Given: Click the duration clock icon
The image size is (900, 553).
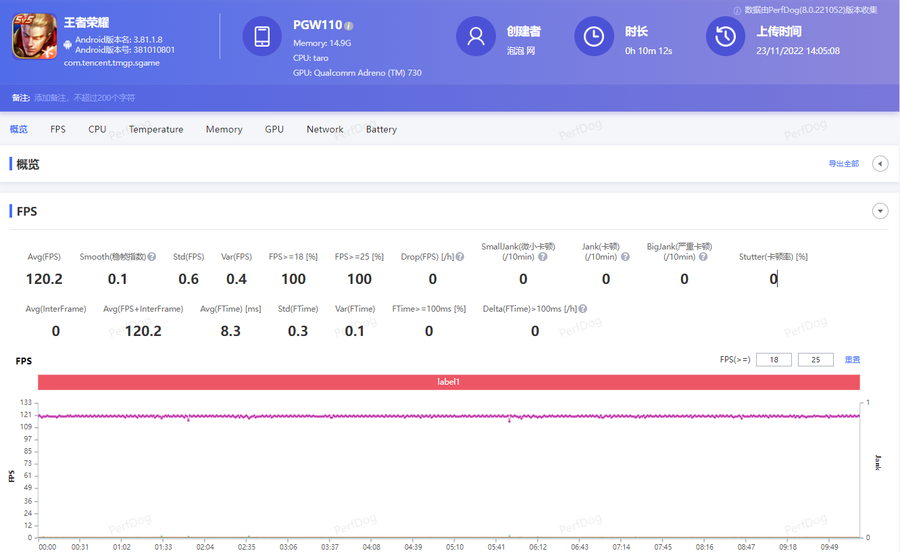Looking at the screenshot, I should click(x=594, y=37).
